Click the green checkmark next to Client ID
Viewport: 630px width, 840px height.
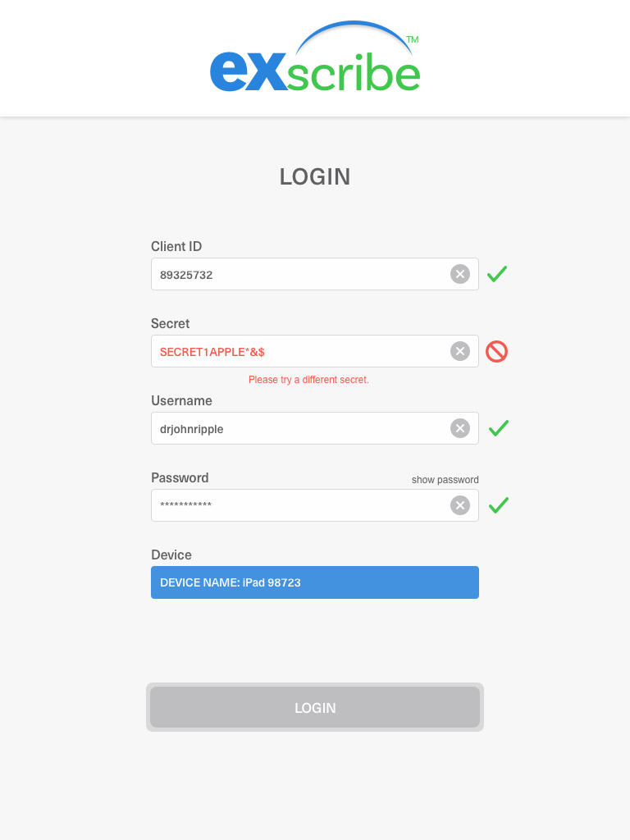pyautogui.click(x=497, y=274)
